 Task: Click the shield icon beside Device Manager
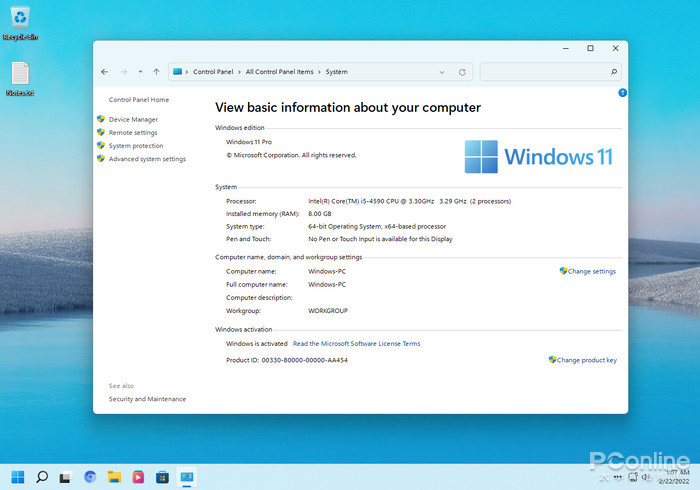tap(101, 119)
